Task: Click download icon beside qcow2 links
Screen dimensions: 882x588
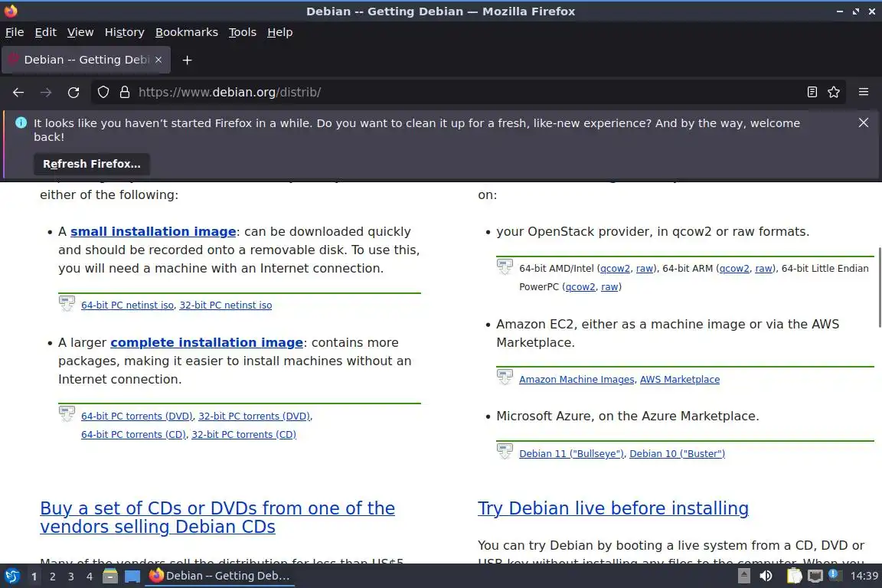Action: 505,266
